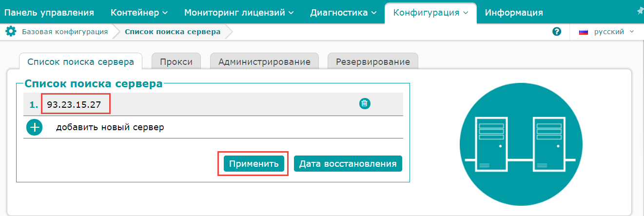Screen dimensions: 644x216
Task: Open the Конфигурация menu
Action: 431,12
